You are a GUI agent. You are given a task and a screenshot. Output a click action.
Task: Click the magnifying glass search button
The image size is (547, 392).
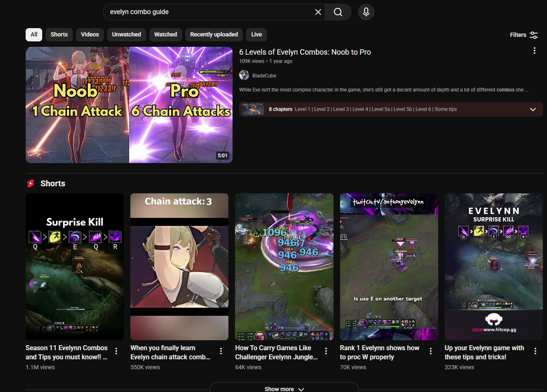click(x=338, y=12)
